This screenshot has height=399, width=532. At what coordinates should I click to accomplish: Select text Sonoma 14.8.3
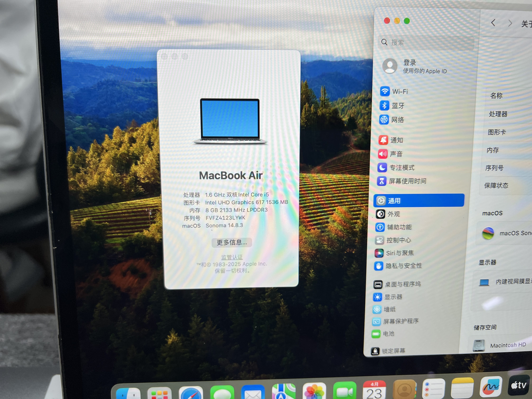click(224, 225)
